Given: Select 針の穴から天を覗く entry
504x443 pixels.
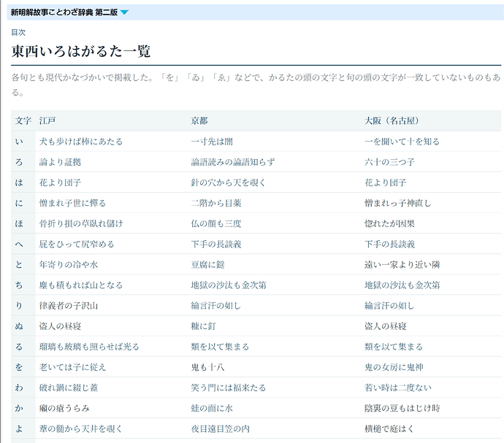Looking at the screenshot, I should tap(229, 182).
